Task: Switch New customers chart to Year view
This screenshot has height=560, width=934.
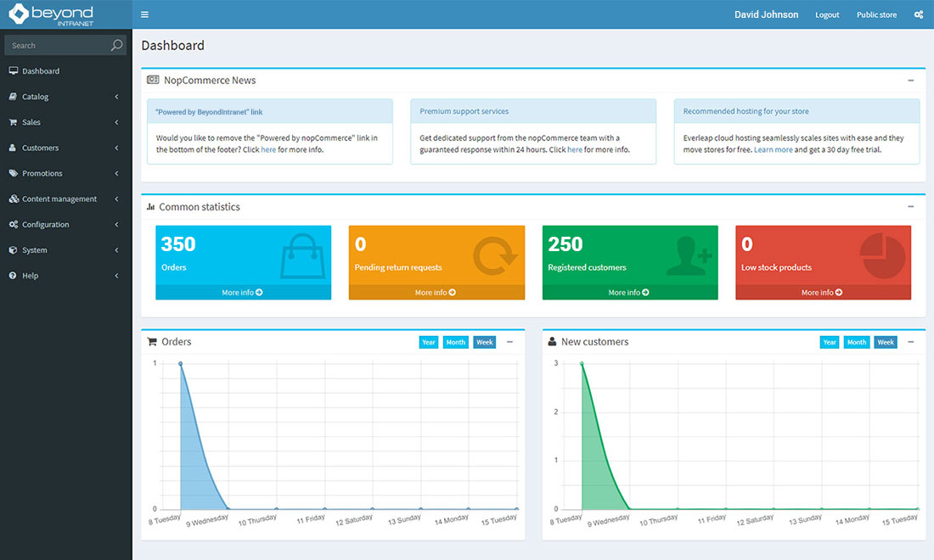Action: pos(830,342)
